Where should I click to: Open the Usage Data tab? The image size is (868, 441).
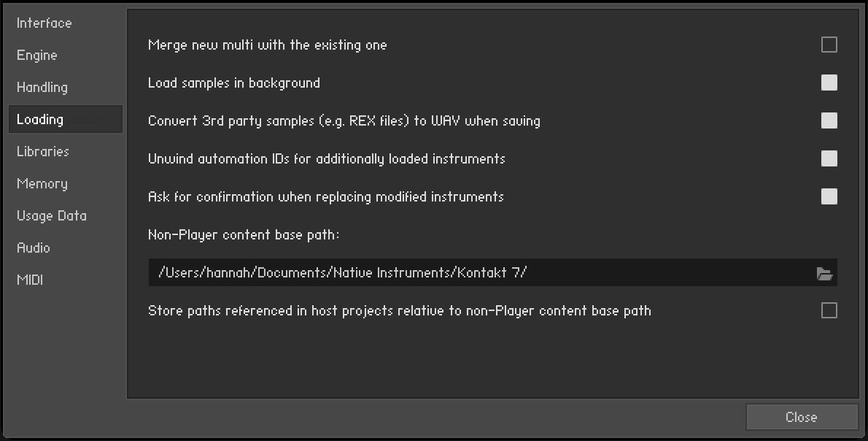click(52, 216)
